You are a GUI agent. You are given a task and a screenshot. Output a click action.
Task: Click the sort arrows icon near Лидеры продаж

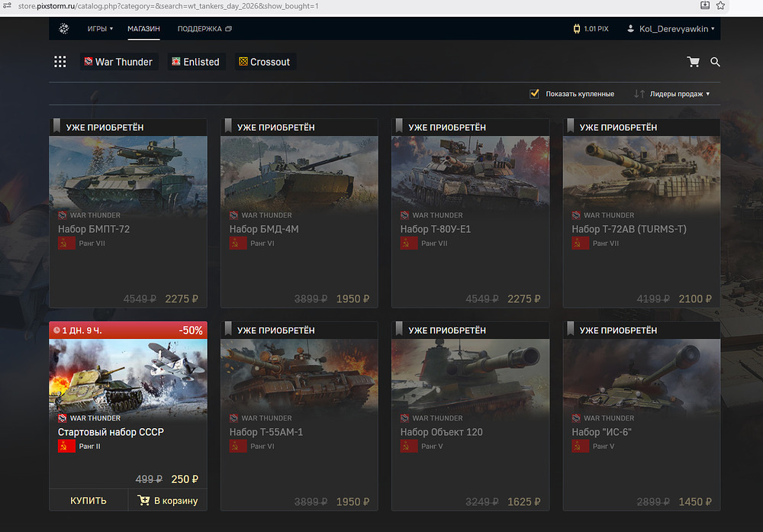pos(639,93)
